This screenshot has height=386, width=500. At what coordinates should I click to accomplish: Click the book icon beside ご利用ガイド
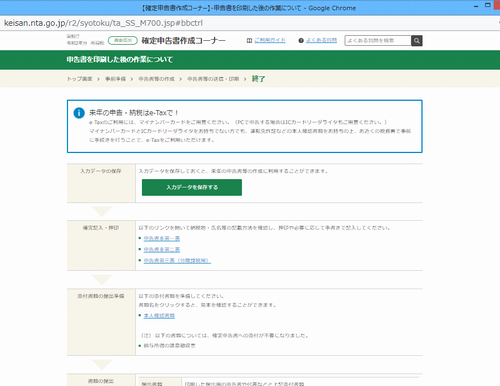[249, 41]
